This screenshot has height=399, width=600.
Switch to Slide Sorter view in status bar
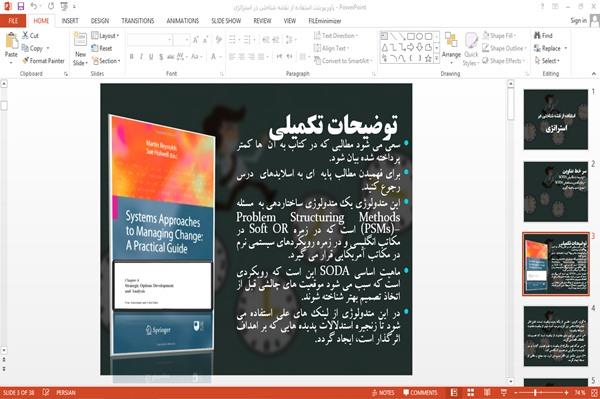click(x=470, y=392)
